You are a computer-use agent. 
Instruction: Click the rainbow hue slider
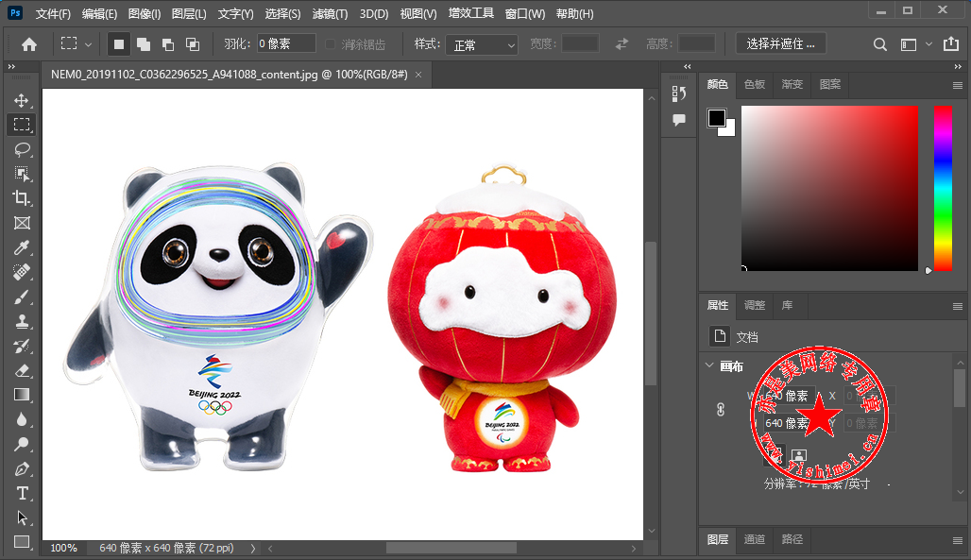(x=943, y=188)
